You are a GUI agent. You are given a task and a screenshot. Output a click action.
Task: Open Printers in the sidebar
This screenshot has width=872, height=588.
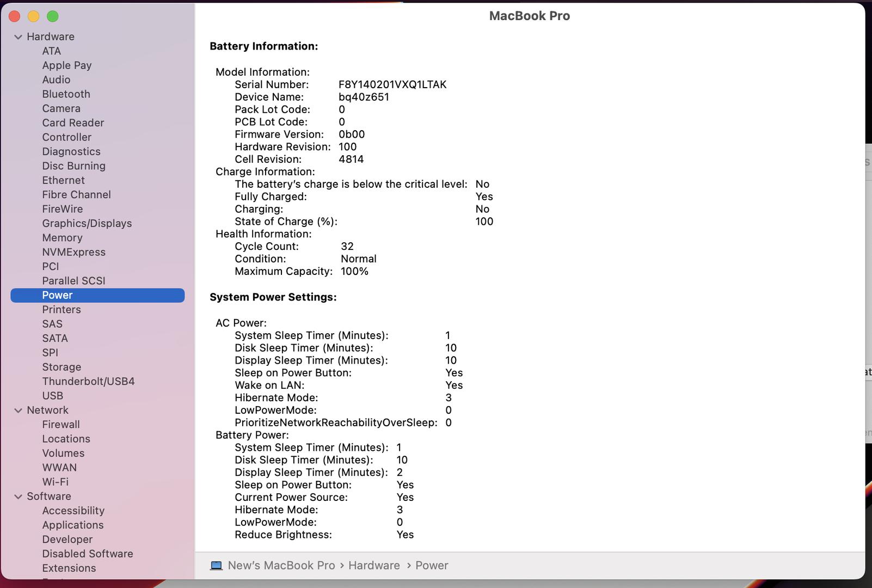(x=62, y=310)
